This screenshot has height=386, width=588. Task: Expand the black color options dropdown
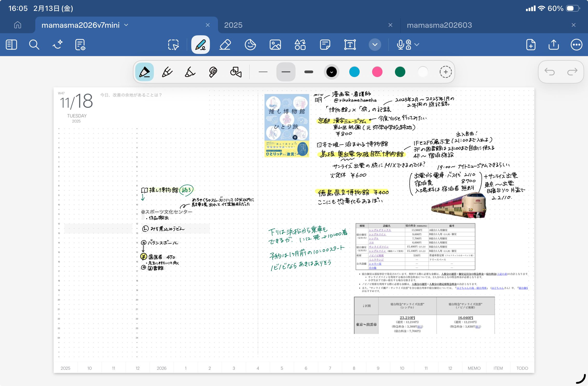click(x=331, y=72)
